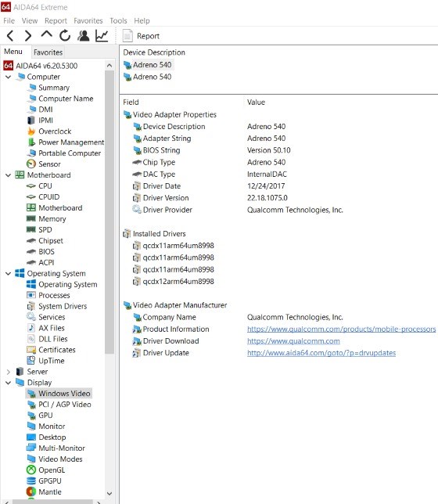Select Computer Name in the tree
This screenshot has height=504, width=438.
[x=60, y=99]
